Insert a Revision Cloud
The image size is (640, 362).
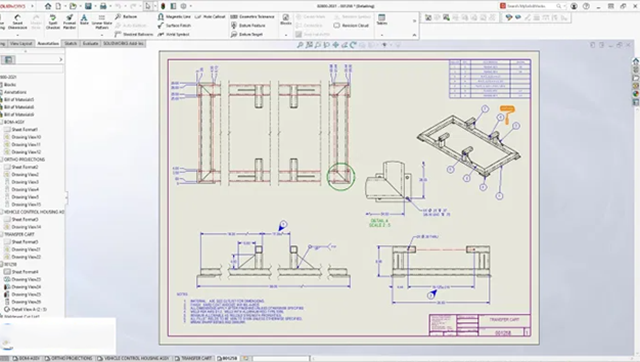351,25
